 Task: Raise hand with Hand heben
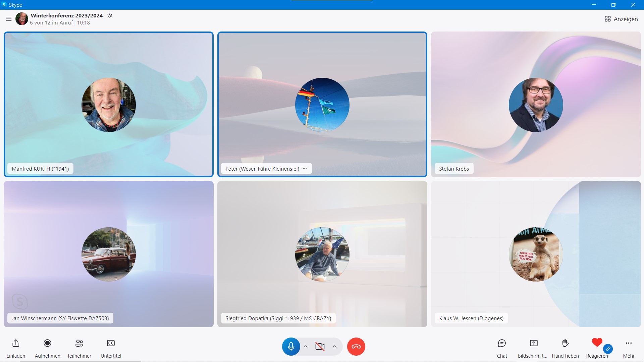(x=565, y=343)
